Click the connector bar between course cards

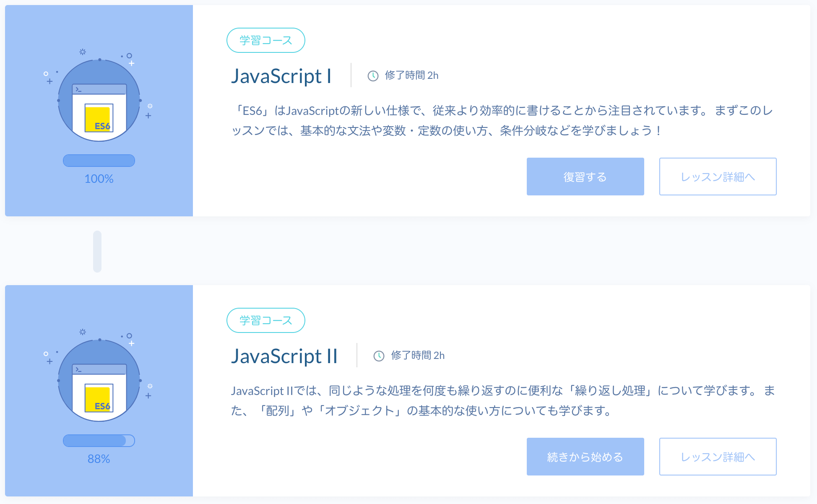pos(97,251)
